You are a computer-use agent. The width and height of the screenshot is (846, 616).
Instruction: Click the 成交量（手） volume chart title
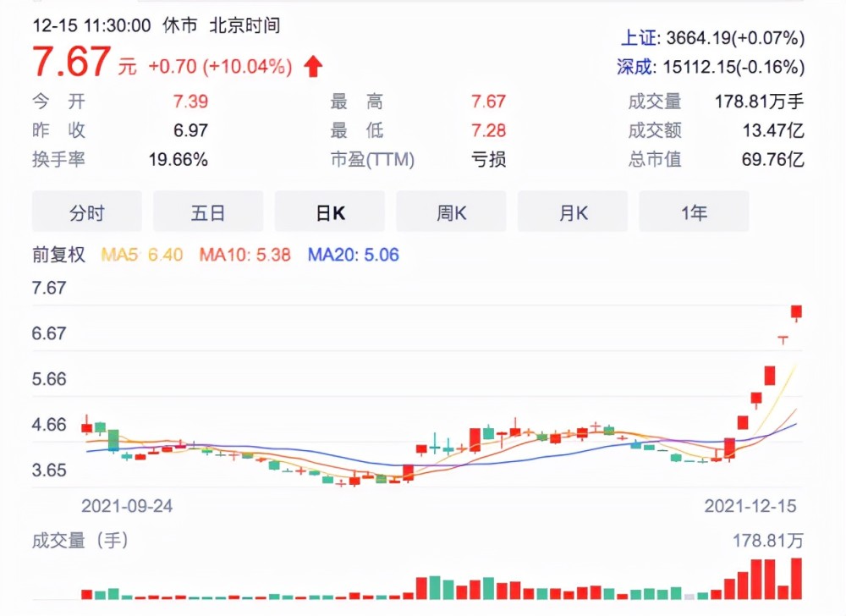click(x=80, y=541)
